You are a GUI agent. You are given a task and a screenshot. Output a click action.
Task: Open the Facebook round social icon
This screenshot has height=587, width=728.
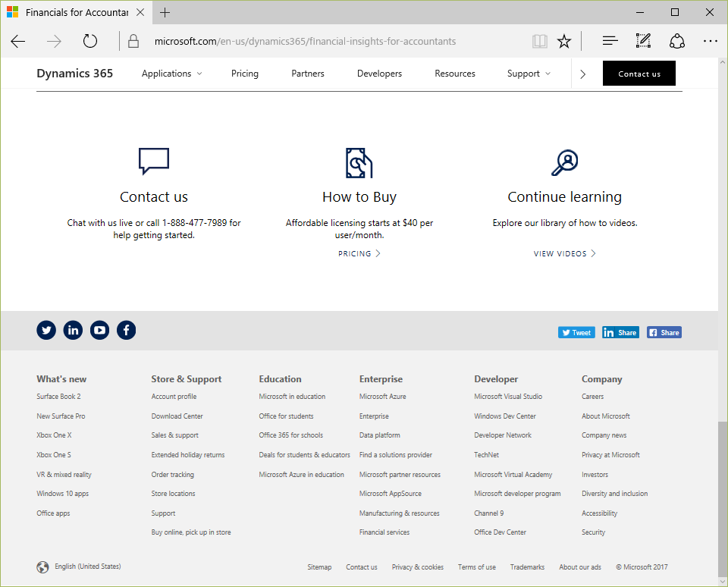pos(127,330)
